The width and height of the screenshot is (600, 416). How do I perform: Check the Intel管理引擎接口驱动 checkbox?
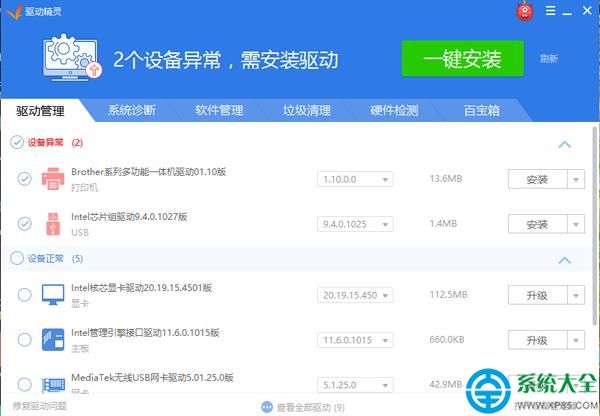click(24, 339)
